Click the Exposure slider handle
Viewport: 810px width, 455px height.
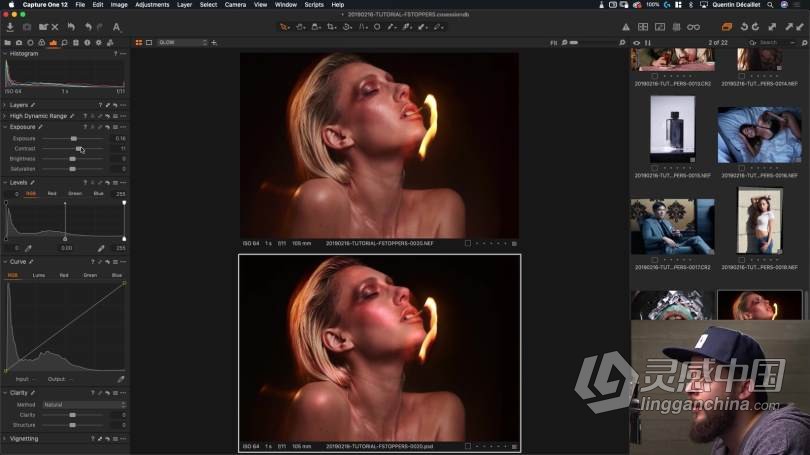tap(74, 139)
